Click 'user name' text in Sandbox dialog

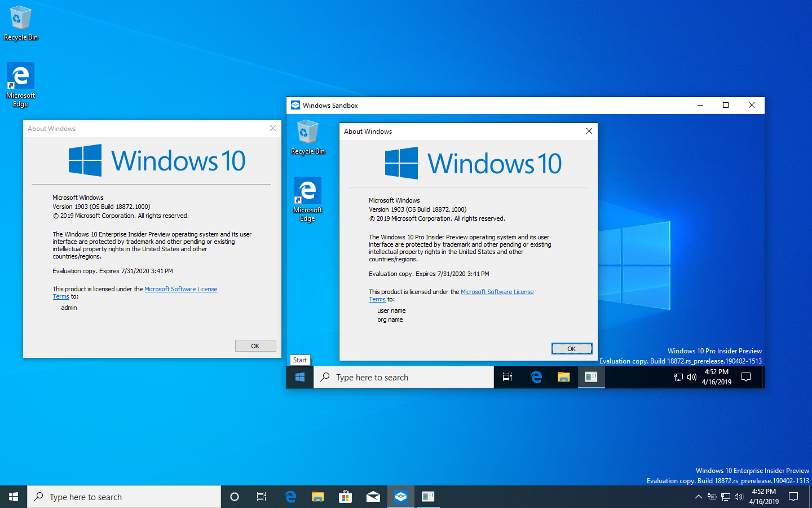pos(391,310)
